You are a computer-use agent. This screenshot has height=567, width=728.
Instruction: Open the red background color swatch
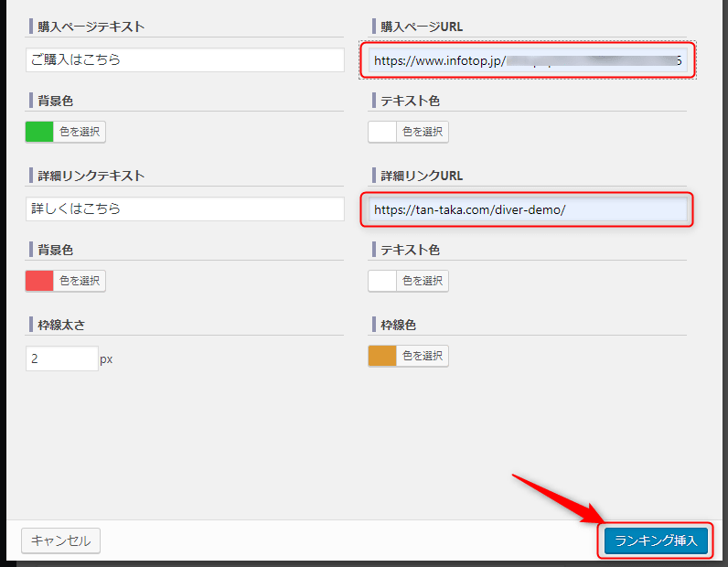pyautogui.click(x=39, y=281)
